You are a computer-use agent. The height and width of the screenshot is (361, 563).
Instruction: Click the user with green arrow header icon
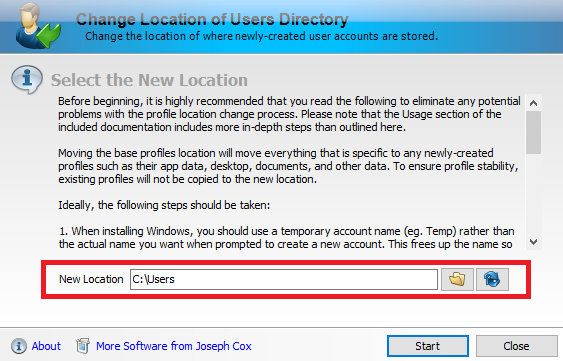tap(37, 26)
